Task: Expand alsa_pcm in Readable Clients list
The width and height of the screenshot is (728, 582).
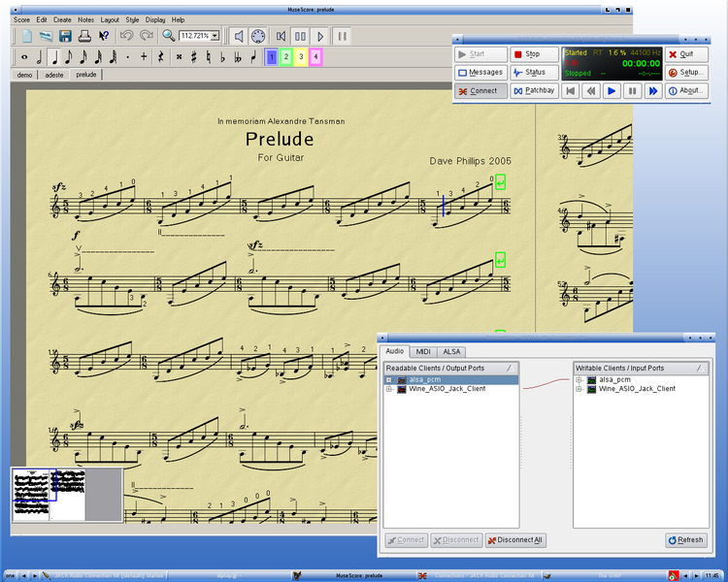Action: pos(388,379)
